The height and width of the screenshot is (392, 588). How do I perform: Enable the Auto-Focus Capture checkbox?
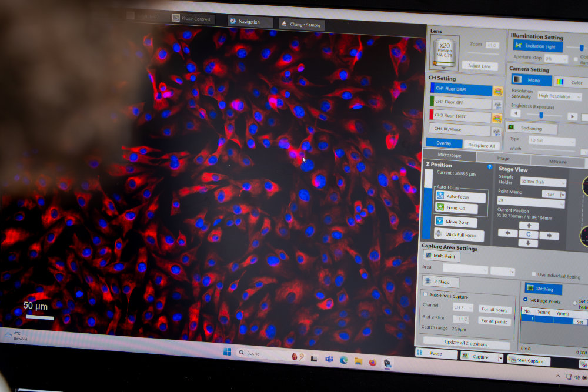click(426, 294)
